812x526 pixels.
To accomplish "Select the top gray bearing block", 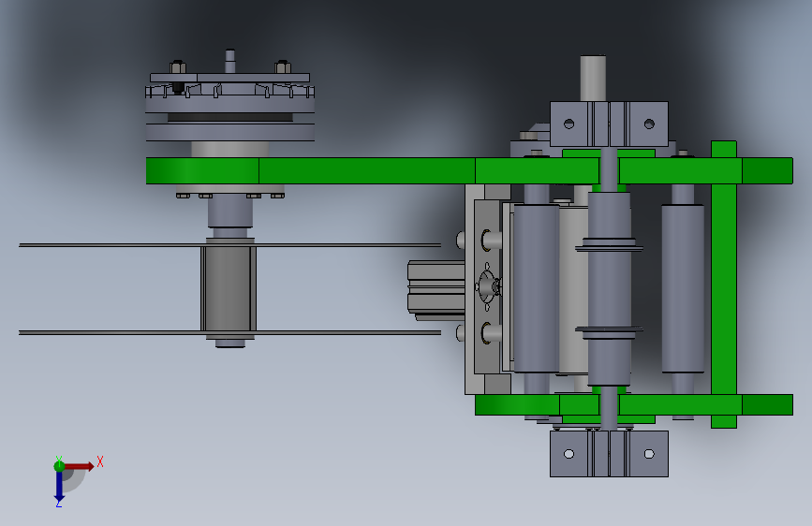I will pyautogui.click(x=609, y=124).
